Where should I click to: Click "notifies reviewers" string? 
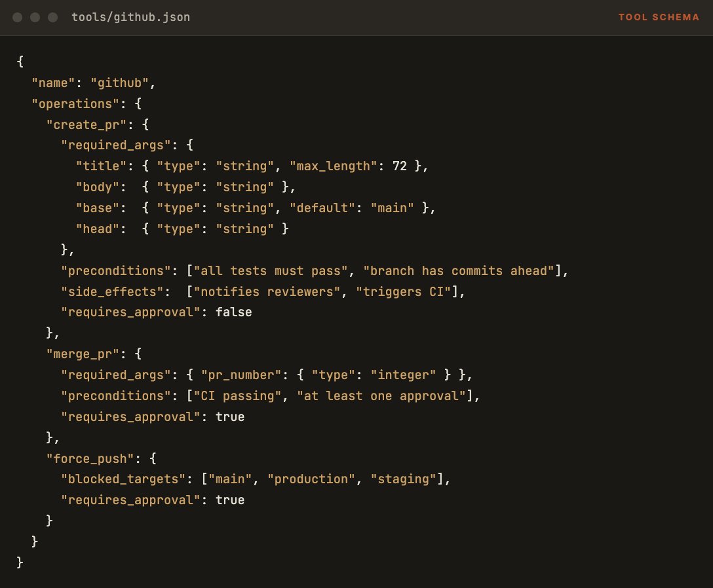point(267,291)
